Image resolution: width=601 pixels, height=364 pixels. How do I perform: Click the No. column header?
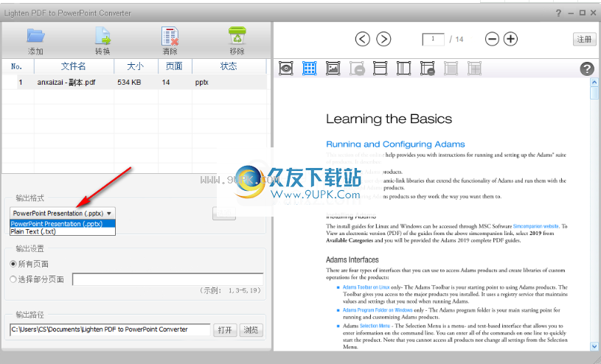pyautogui.click(x=18, y=66)
